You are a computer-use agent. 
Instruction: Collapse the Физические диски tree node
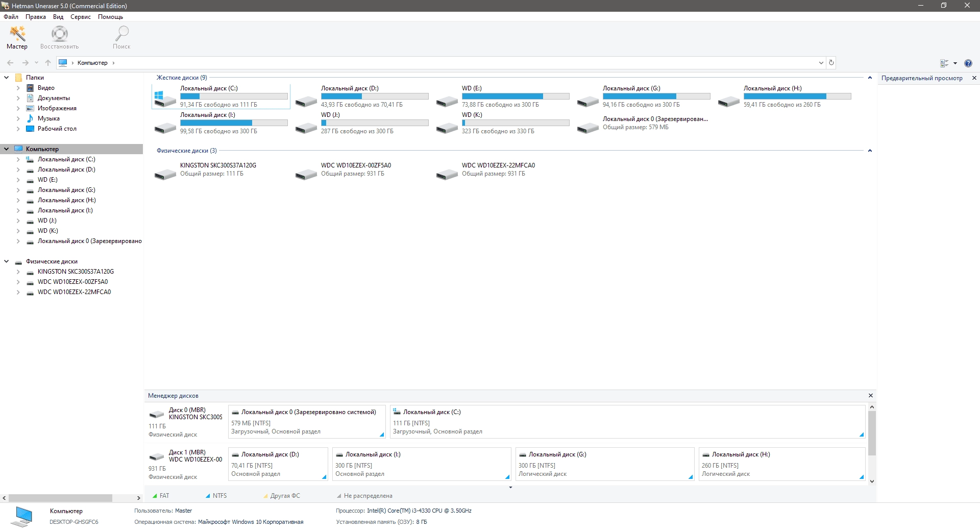coord(7,261)
